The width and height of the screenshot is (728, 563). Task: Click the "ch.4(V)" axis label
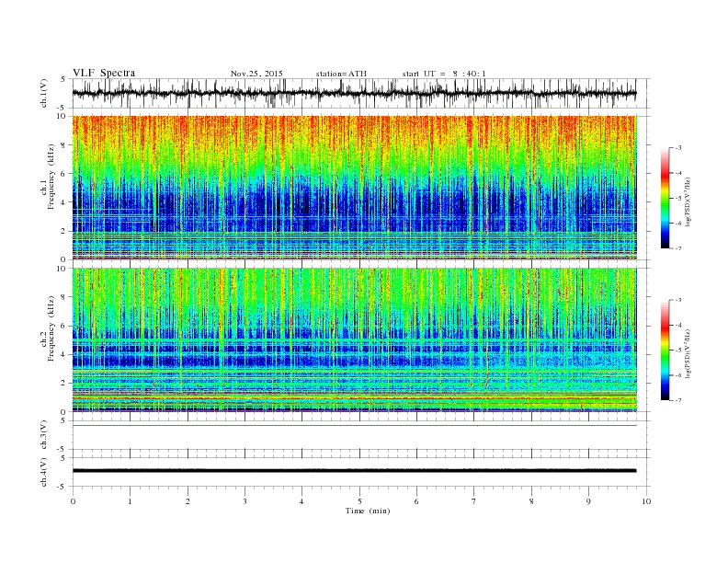pos(44,472)
